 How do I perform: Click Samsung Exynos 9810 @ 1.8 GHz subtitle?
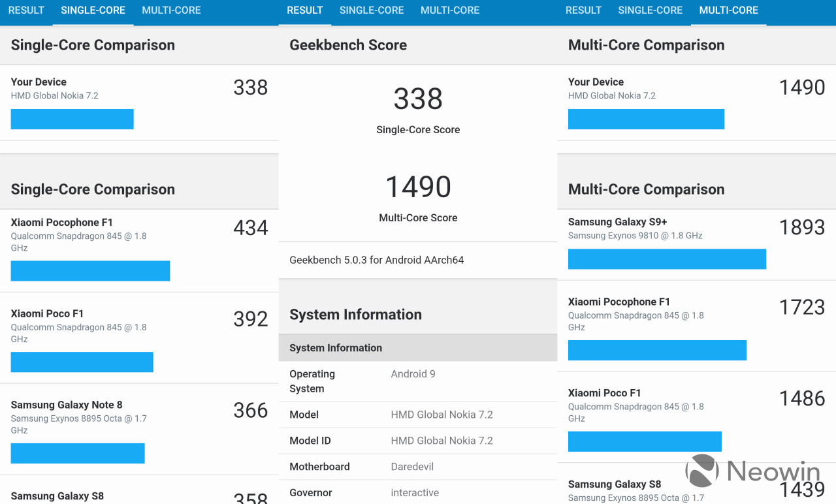635,236
